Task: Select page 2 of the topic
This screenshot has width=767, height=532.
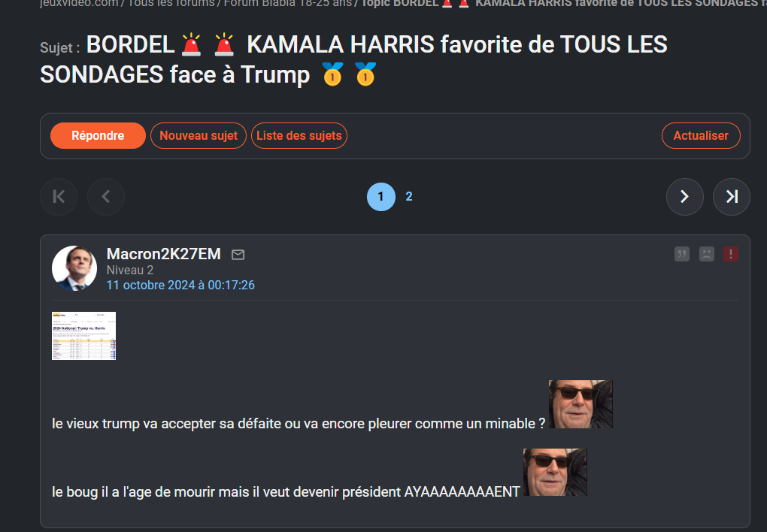Action: [x=409, y=197]
